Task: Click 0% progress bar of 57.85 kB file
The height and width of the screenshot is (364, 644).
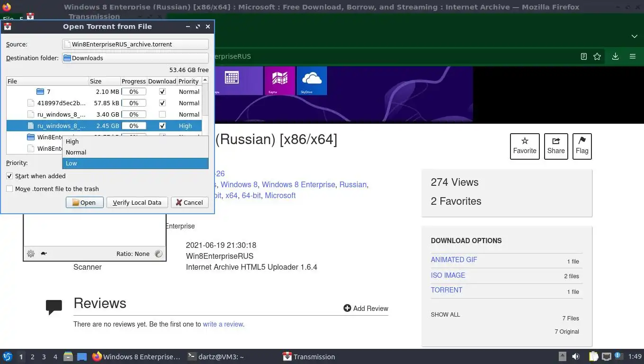Action: pos(134,103)
